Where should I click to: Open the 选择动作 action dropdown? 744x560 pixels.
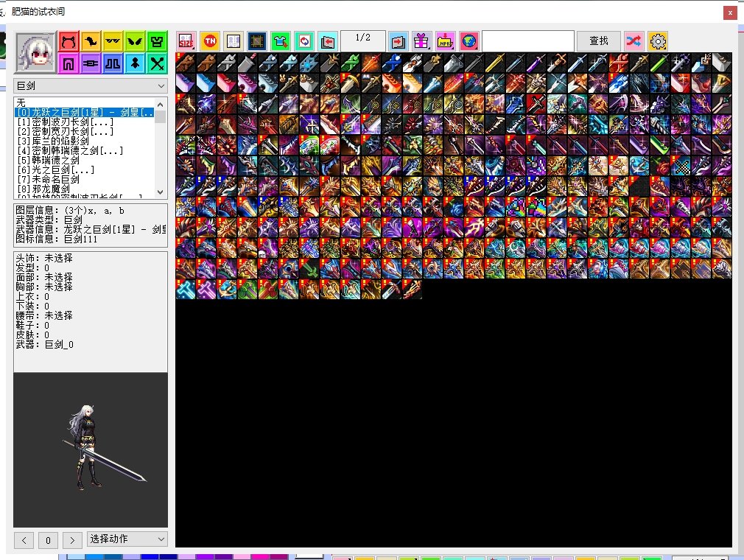pos(127,539)
